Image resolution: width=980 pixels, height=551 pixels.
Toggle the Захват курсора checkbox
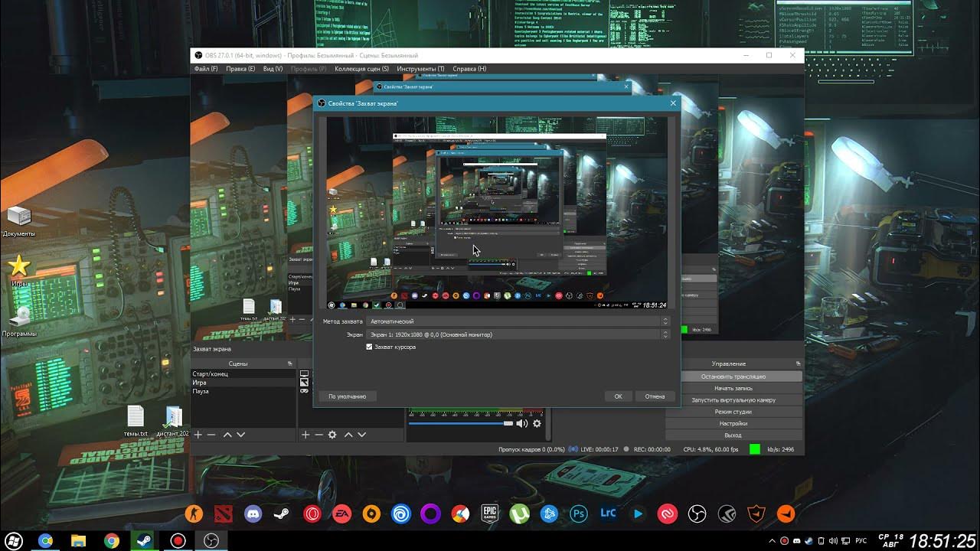click(x=369, y=347)
